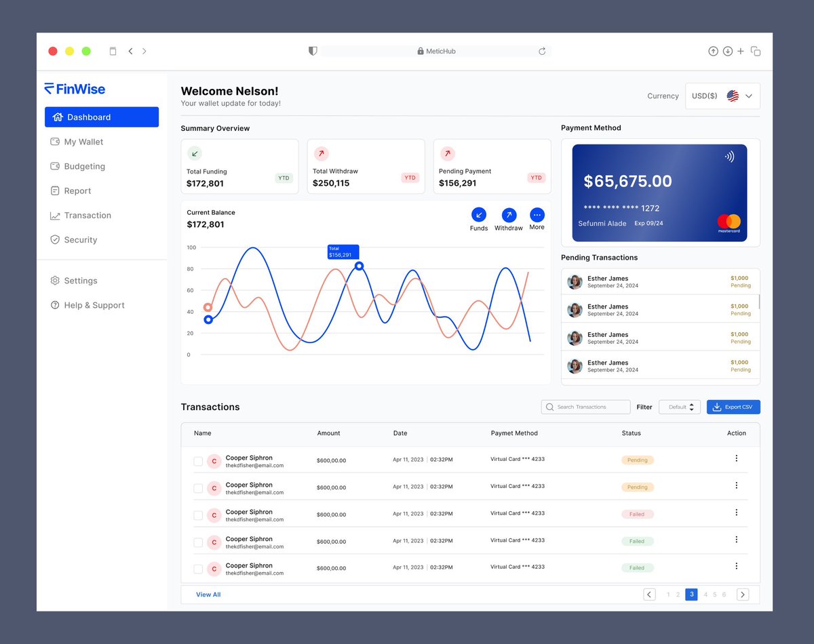The width and height of the screenshot is (814, 644).
Task: Go to next transactions page arrow
Action: [x=743, y=595]
